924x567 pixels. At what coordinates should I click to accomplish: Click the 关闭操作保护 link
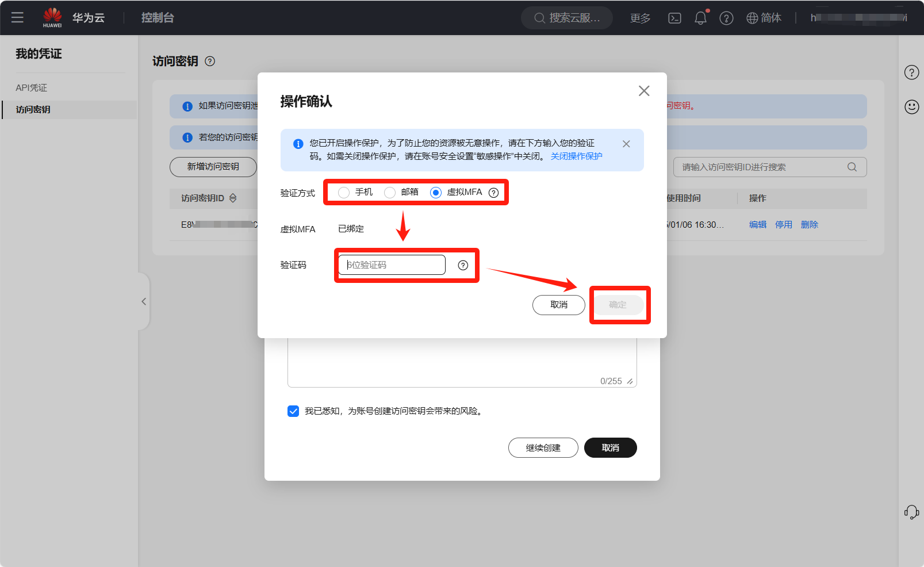576,156
